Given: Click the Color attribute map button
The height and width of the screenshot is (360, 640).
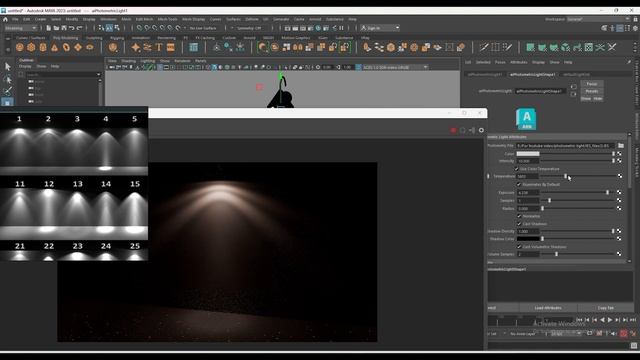Looking at the screenshot, I should pos(620,154).
